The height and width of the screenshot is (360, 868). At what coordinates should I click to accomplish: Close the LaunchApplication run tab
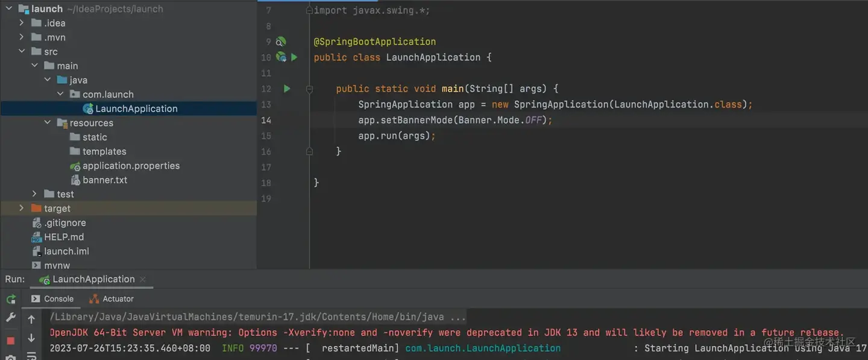142,279
